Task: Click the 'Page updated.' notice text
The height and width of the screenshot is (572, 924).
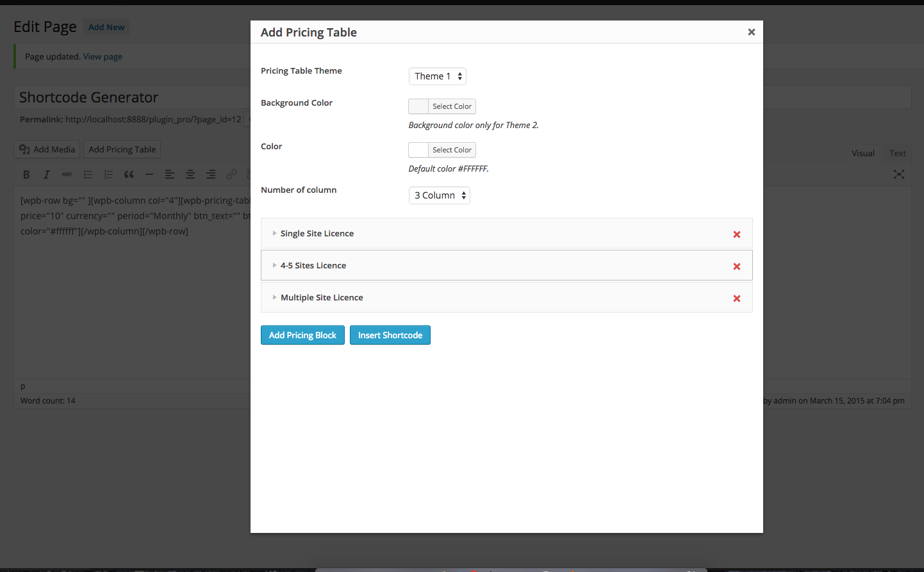Action: tap(53, 56)
